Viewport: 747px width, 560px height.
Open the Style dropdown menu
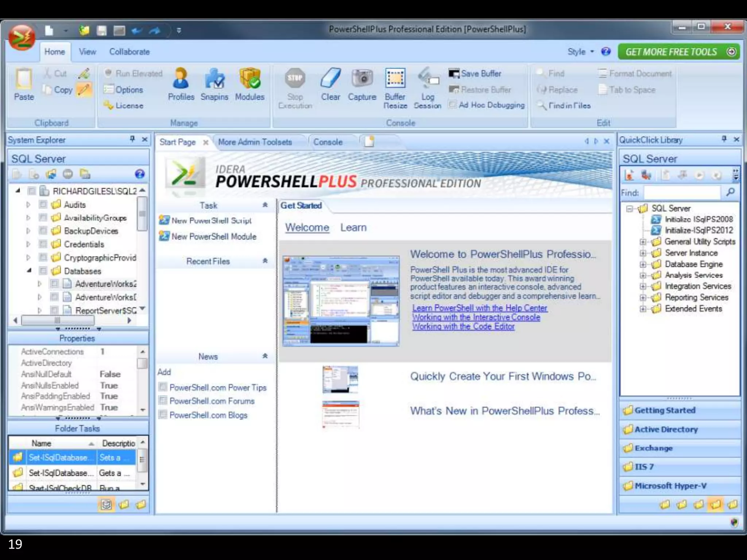coord(581,52)
